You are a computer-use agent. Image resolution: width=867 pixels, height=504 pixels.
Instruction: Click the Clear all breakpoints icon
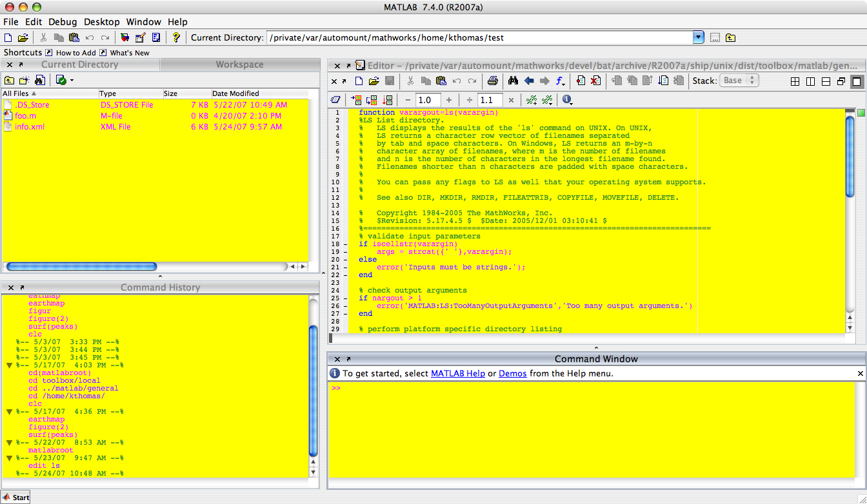pos(595,81)
